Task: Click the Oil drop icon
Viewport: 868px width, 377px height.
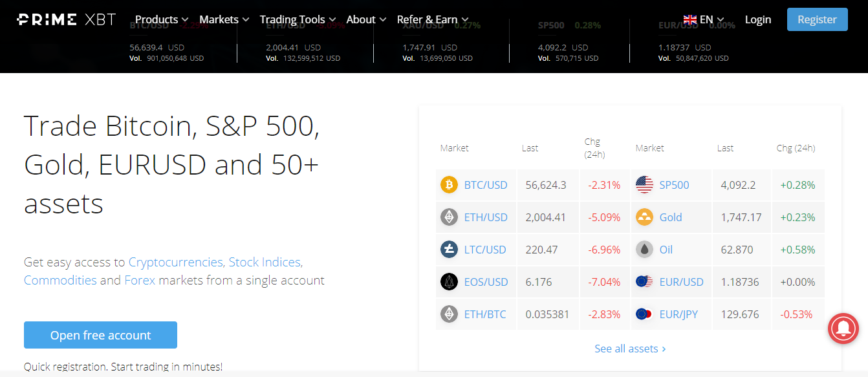Action: [644, 250]
